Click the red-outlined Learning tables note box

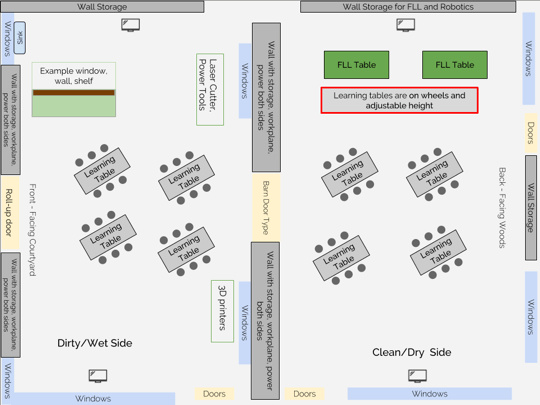399,100
